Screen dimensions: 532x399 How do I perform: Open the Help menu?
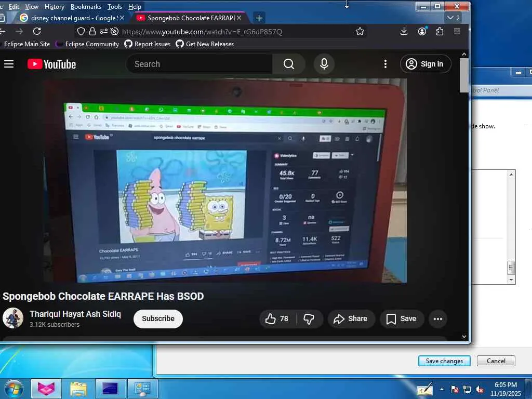(135, 6)
